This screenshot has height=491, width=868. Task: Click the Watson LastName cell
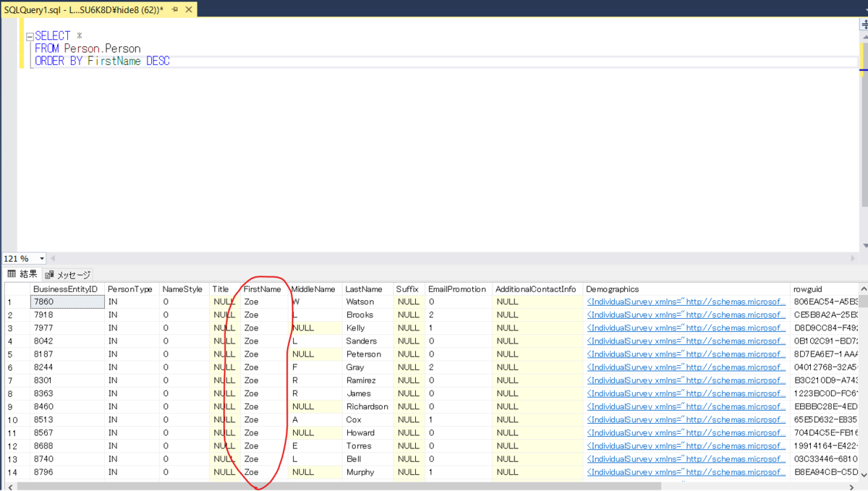(x=368, y=302)
